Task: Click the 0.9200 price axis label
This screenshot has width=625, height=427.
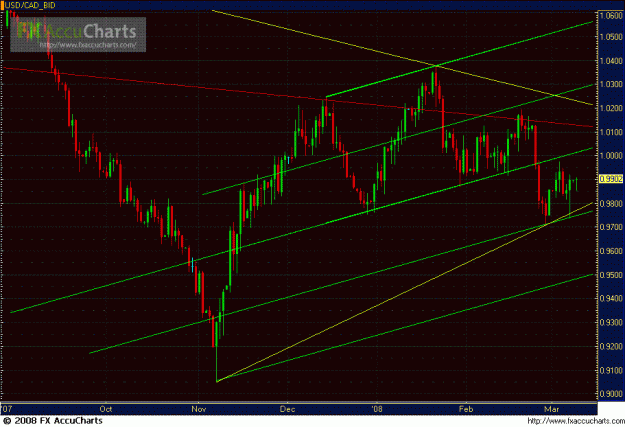Action: 611,346
